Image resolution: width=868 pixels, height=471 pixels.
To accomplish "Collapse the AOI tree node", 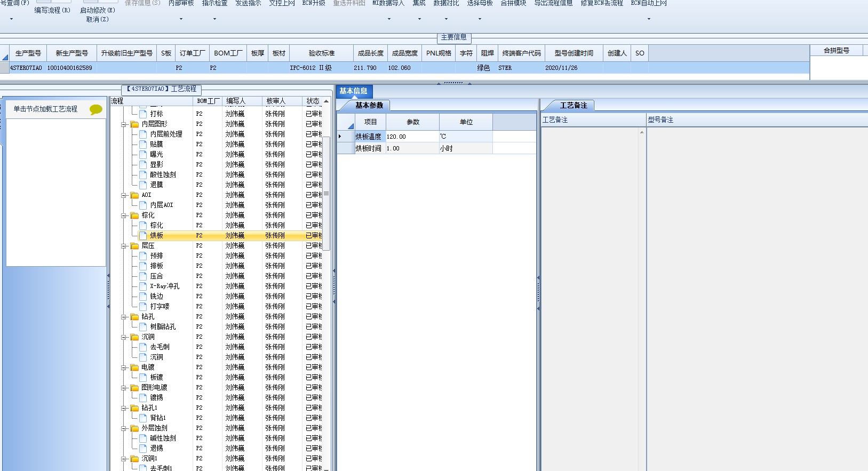I will [x=124, y=195].
